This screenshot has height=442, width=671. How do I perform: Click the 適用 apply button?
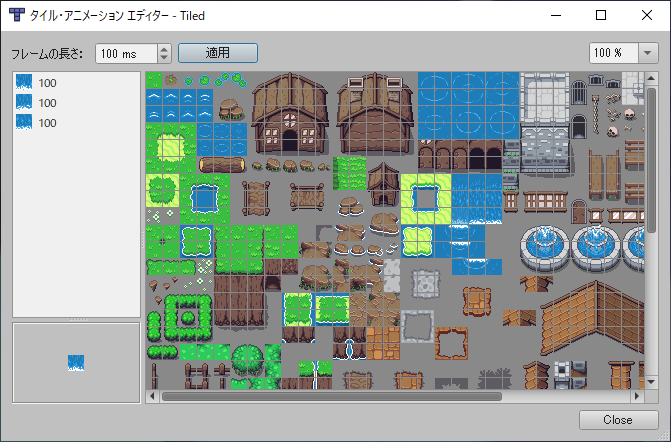218,53
